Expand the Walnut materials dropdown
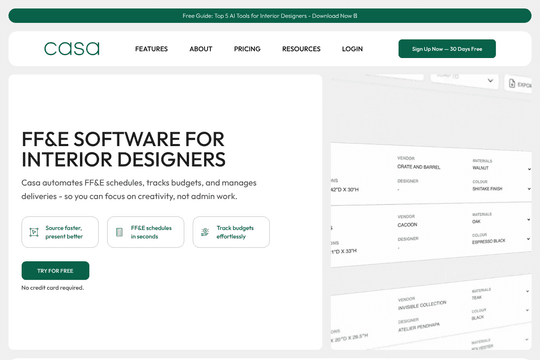Image resolution: width=540 pixels, height=360 pixels. point(529,169)
